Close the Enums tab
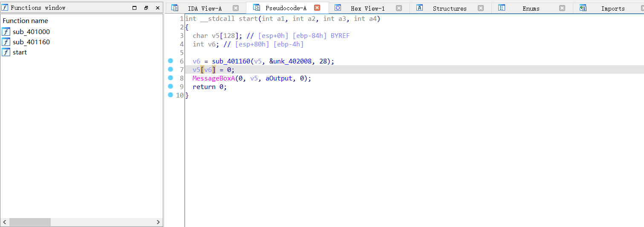This screenshot has height=227, width=644. click(x=562, y=8)
